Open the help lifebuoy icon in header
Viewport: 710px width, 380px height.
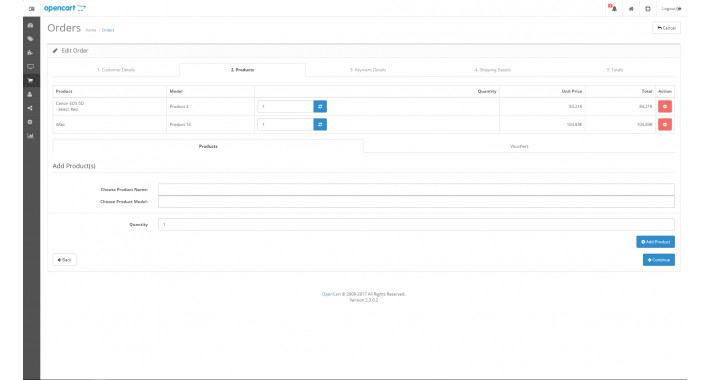(648, 9)
